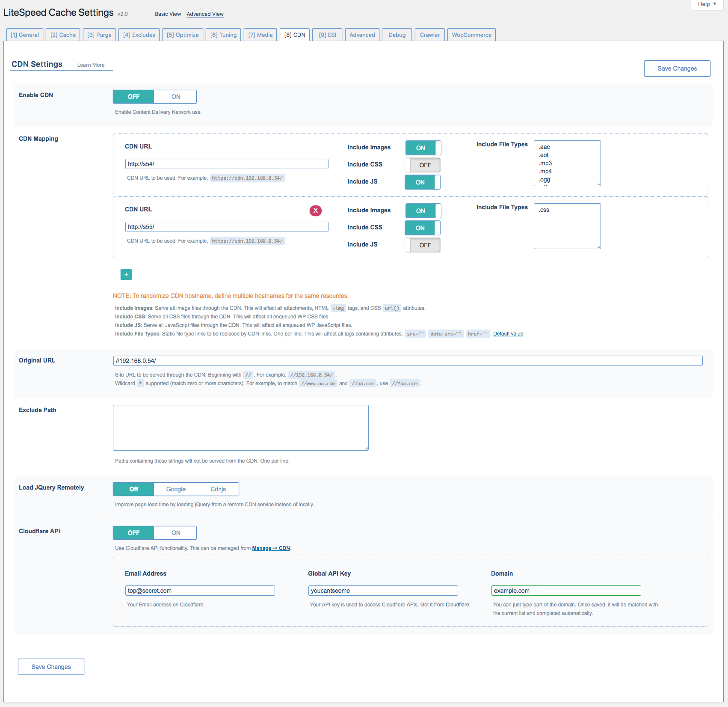Click the top Save Changes button

[677, 68]
